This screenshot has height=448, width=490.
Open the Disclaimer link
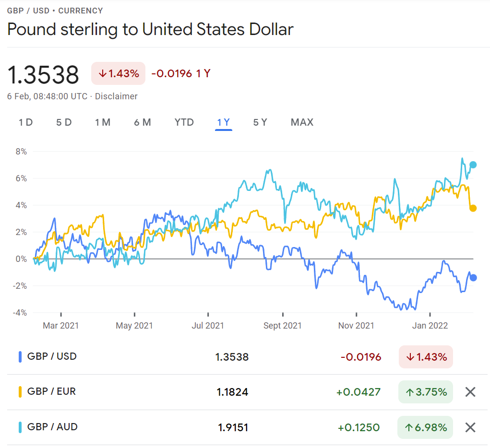[x=116, y=96]
